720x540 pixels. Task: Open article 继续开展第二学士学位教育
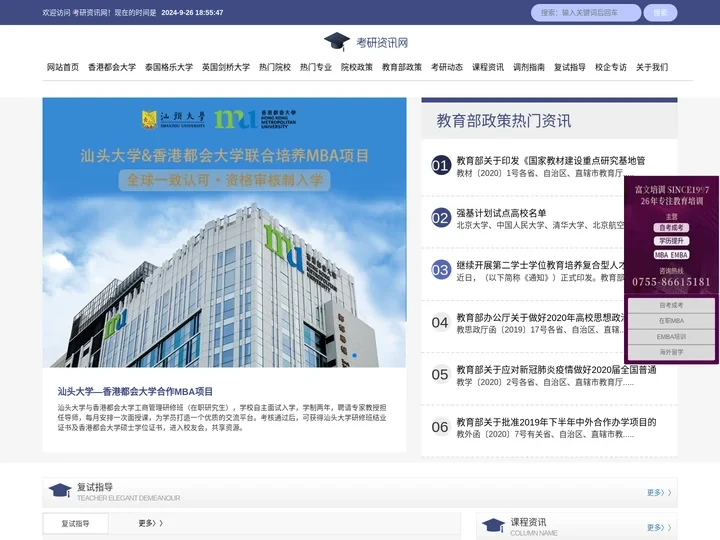click(x=541, y=265)
